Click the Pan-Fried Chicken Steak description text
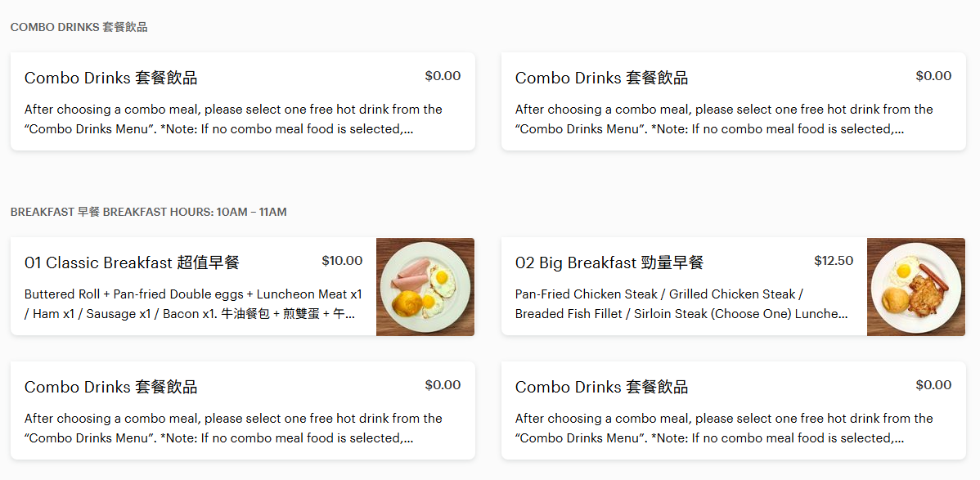 tap(681, 303)
